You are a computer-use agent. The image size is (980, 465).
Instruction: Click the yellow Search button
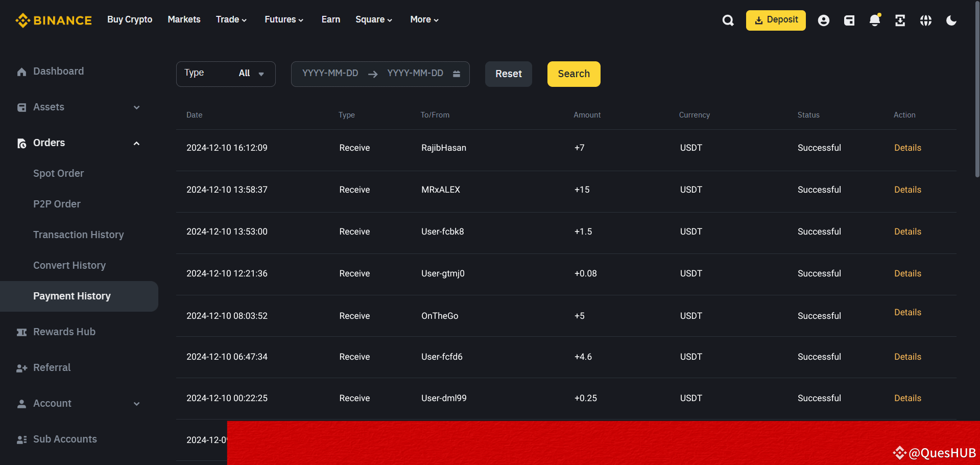point(574,74)
